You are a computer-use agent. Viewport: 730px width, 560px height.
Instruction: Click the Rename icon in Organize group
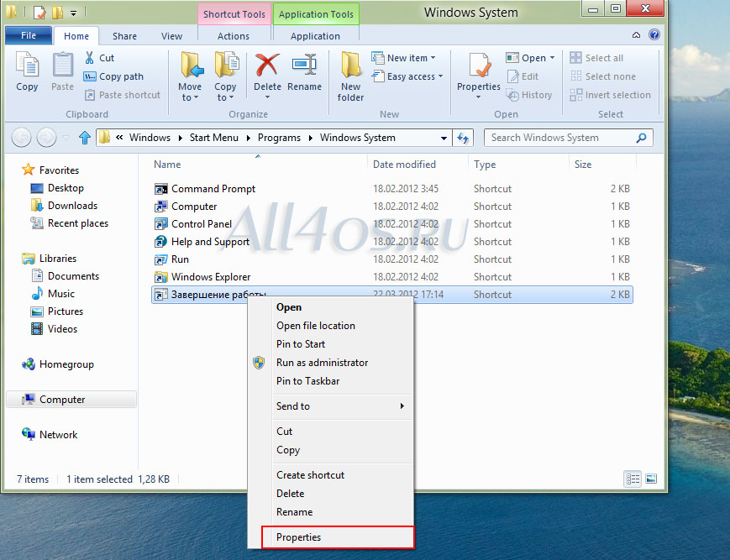[x=304, y=65]
